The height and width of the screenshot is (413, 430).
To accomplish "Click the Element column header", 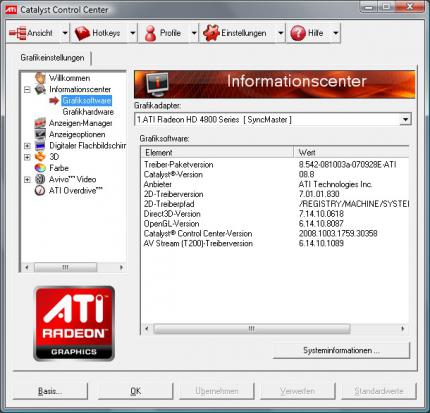I will coord(217,153).
